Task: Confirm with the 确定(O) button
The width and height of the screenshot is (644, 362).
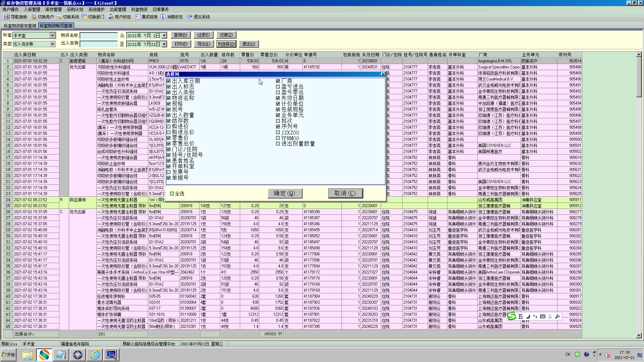Action: (x=285, y=193)
